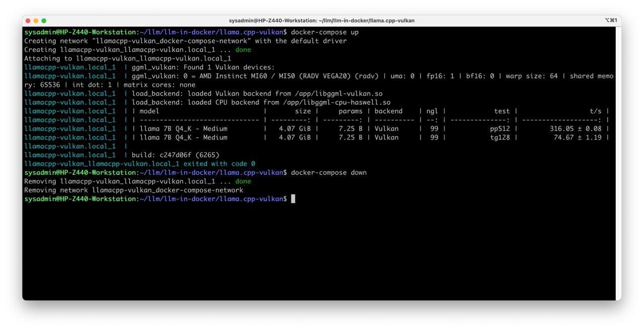Click the last prompt path '~/llm/llm-in-docker/llama.cpp-vulkan'
Screen dimensions: 644x330
click(211, 199)
